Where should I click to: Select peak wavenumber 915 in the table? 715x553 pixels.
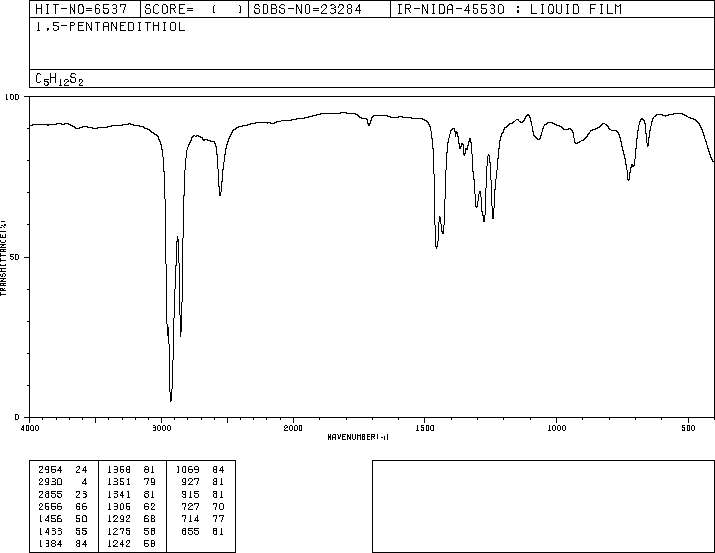(x=191, y=495)
